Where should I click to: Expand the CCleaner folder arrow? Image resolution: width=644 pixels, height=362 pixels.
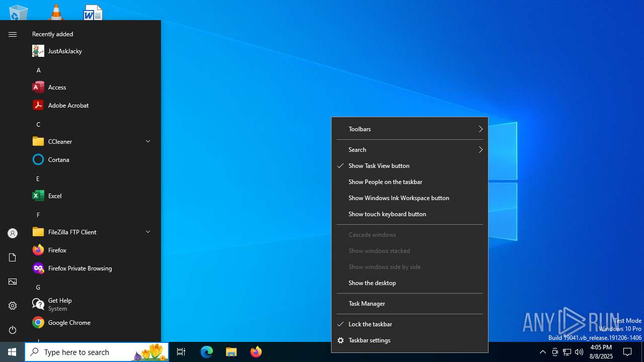tap(148, 141)
